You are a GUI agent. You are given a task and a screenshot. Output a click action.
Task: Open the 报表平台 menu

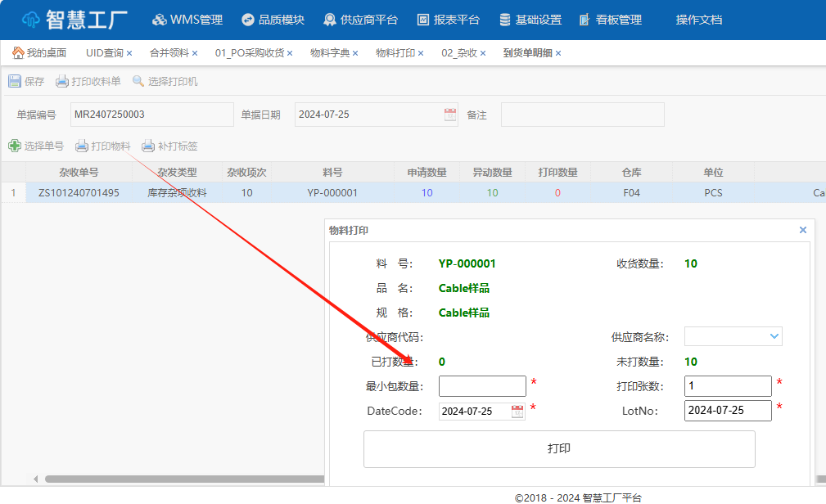click(x=448, y=20)
